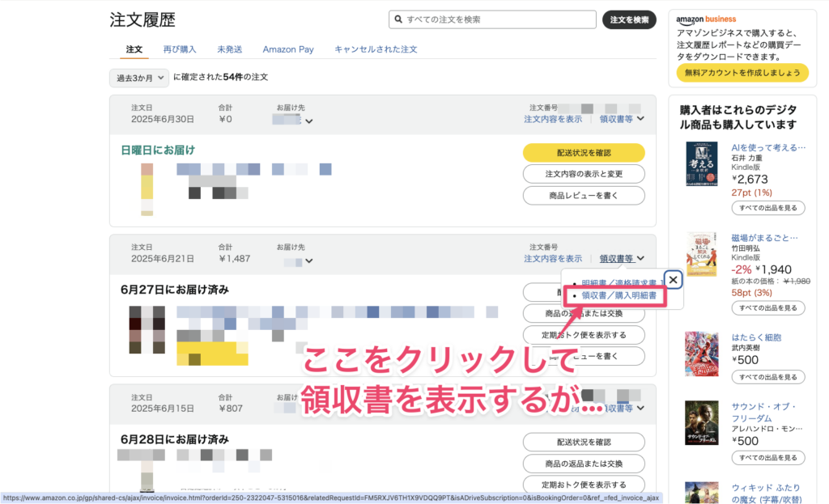Click 注文内容を表示 for June 30 order
This screenshot has width=829, height=504.
coord(553,119)
